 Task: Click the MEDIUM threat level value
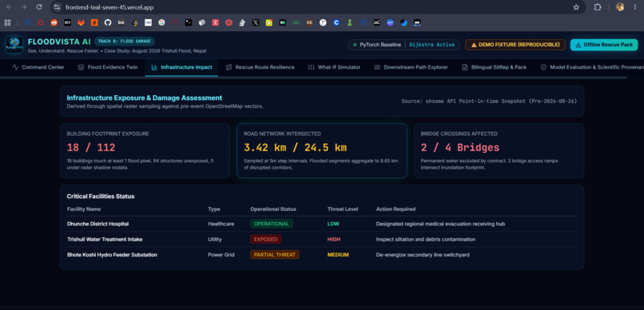coord(338,255)
